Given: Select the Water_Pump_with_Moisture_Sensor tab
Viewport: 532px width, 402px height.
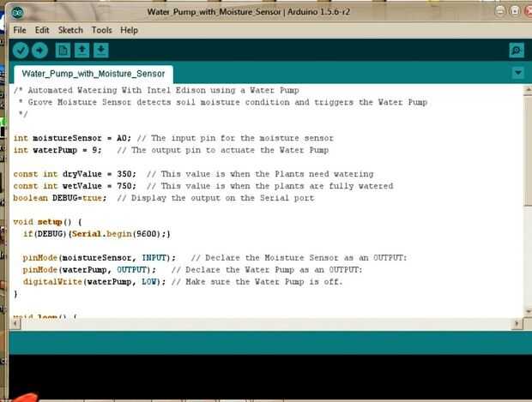Looking at the screenshot, I should pos(94,74).
